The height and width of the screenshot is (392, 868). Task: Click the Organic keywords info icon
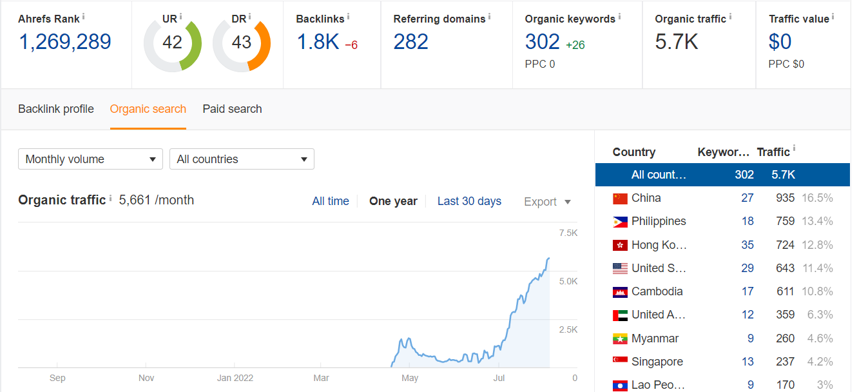[x=620, y=15]
